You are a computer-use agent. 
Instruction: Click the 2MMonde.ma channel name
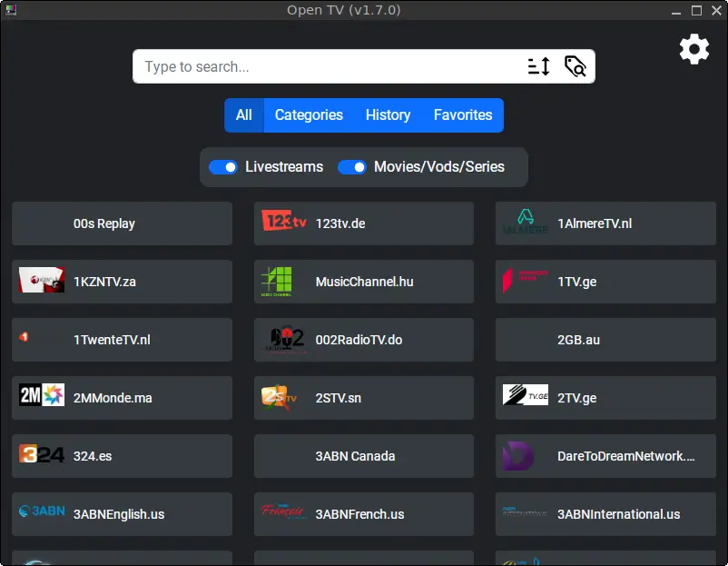pyautogui.click(x=113, y=398)
